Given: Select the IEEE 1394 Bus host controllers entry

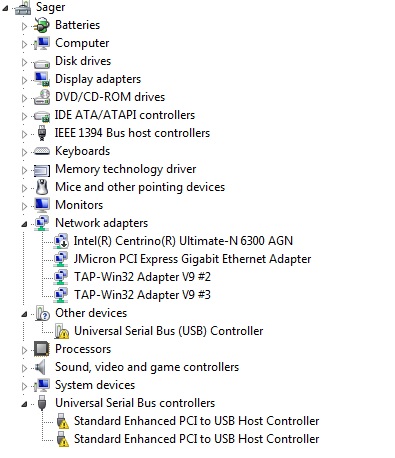Looking at the screenshot, I should click(x=132, y=133).
